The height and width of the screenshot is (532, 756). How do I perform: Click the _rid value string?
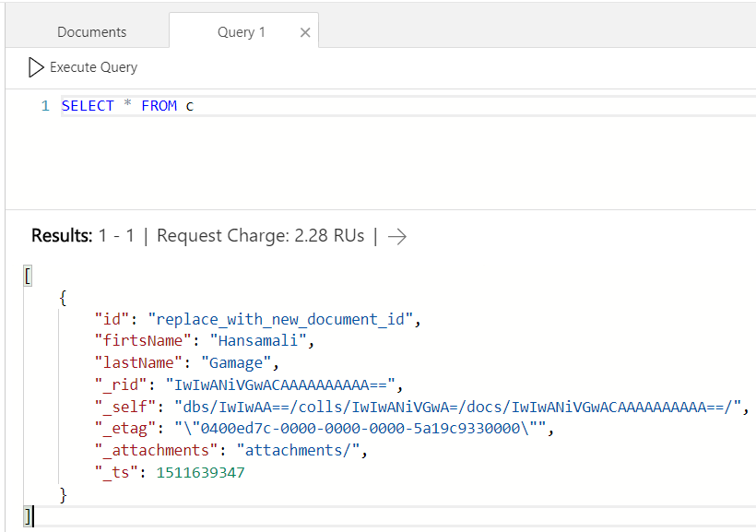[x=280, y=384]
